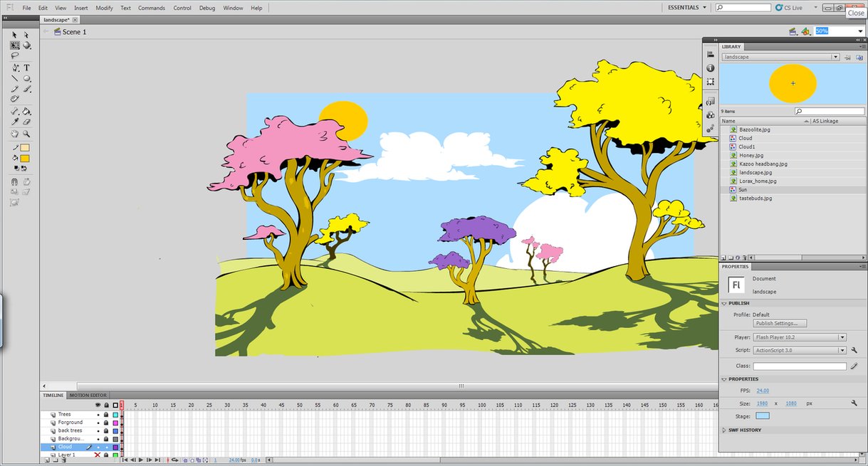Select the Eyedropper tool
The width and height of the screenshot is (868, 466).
[14, 122]
